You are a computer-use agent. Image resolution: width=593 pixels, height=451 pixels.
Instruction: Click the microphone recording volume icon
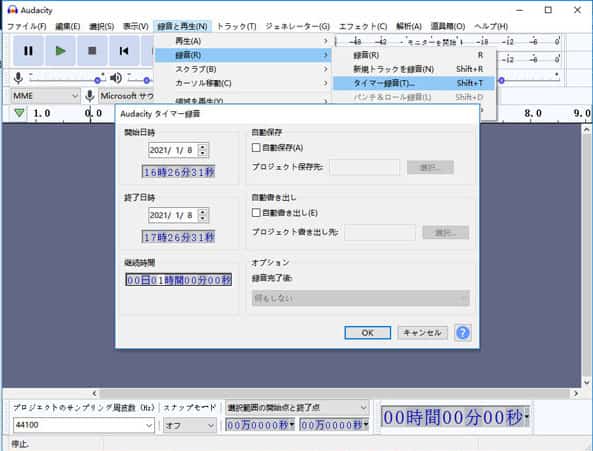coord(18,78)
